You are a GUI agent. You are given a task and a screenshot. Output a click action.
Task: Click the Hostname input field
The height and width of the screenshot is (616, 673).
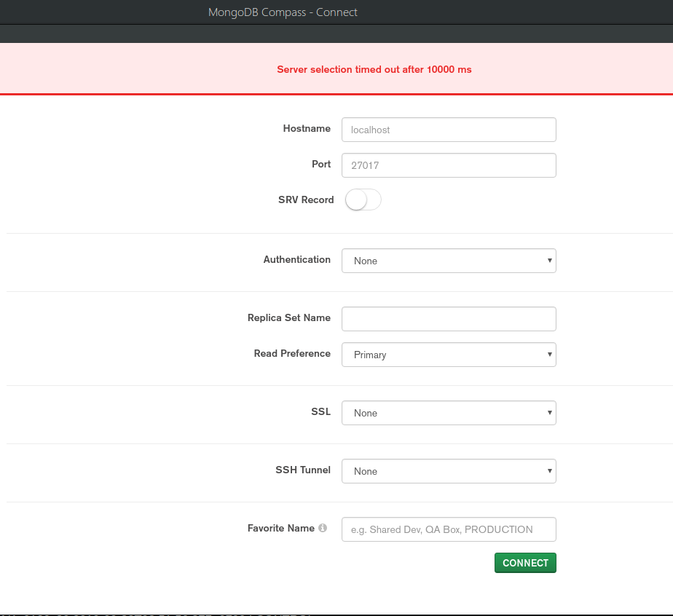pyautogui.click(x=449, y=130)
